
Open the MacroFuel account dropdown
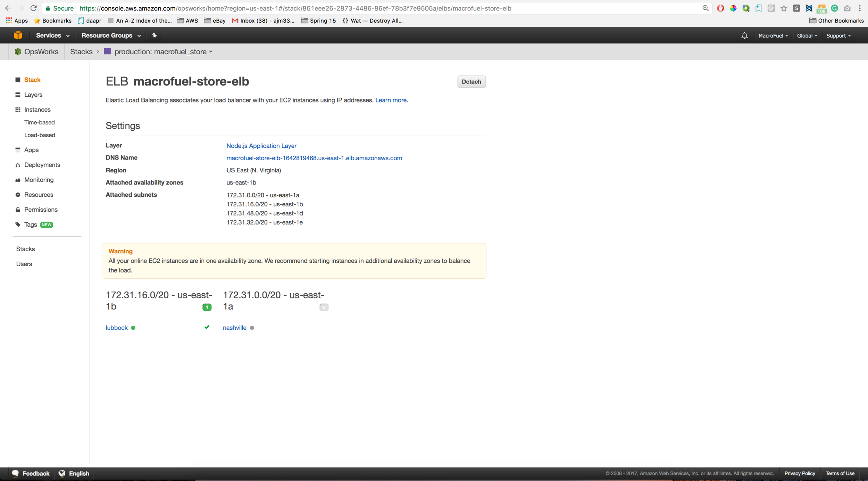[773, 36]
